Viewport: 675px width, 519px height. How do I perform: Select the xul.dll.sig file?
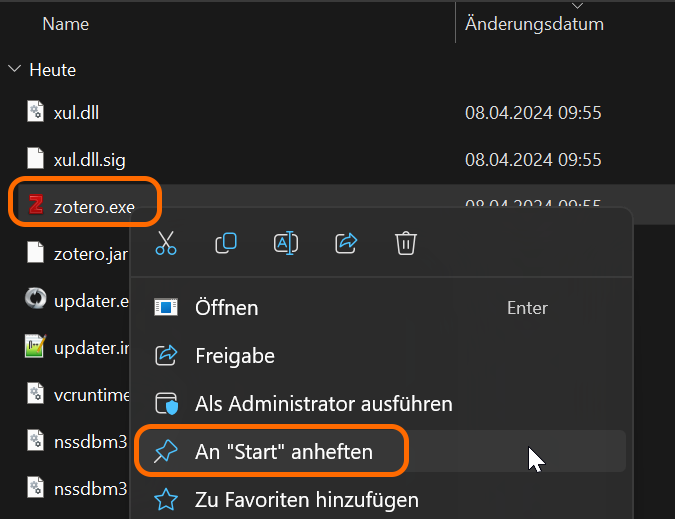(89, 159)
